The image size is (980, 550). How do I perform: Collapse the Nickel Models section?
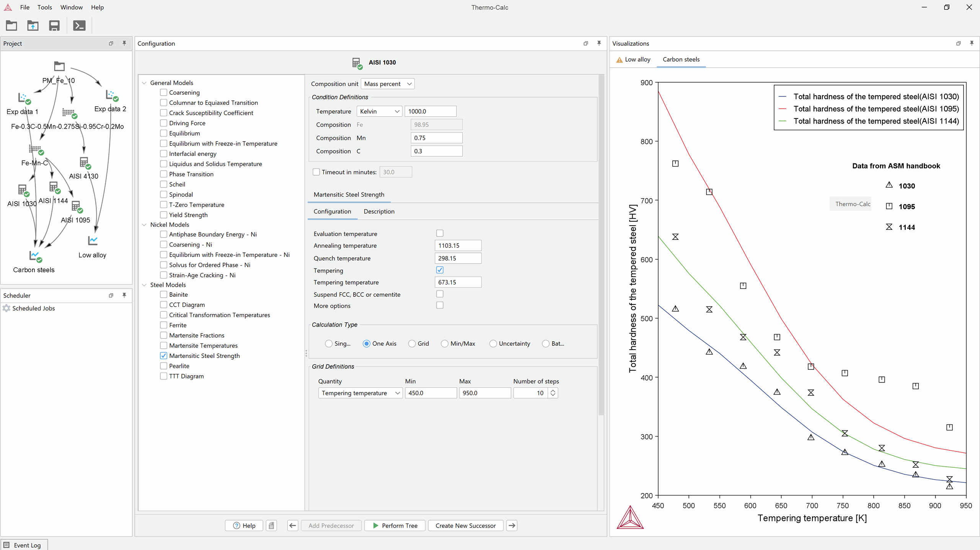(144, 225)
